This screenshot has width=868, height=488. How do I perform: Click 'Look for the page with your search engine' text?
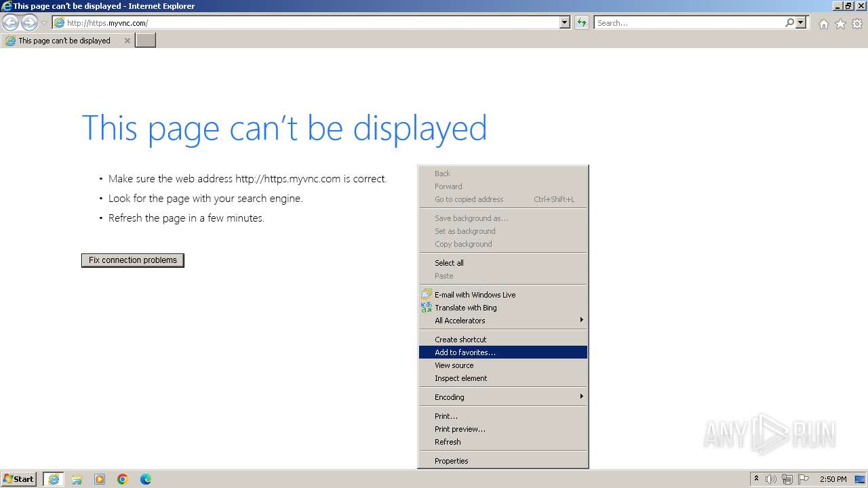point(205,199)
